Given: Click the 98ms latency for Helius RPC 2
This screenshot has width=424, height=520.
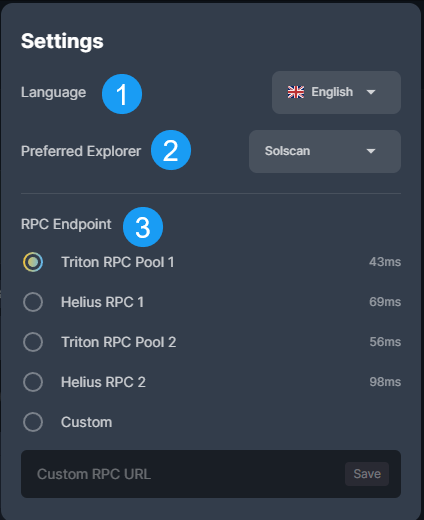Looking at the screenshot, I should [385, 382].
